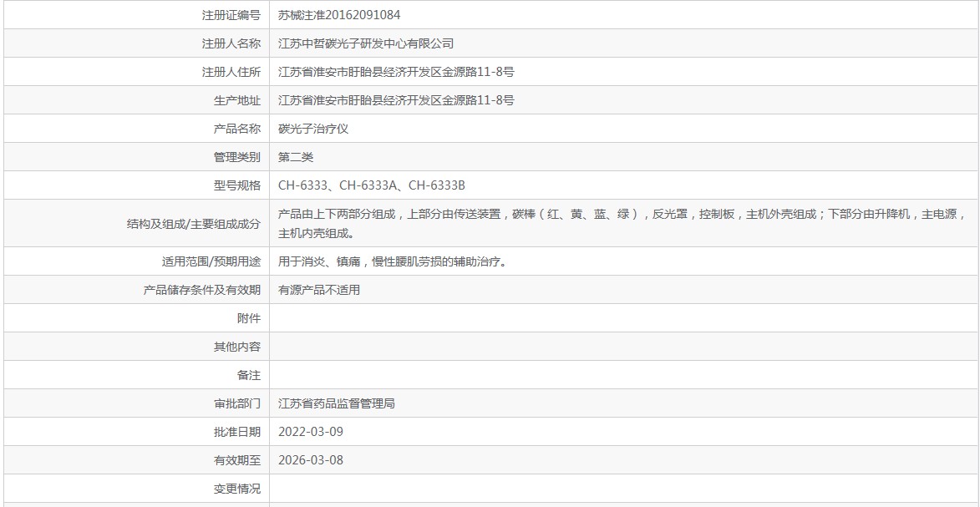Select the label 注册证编号

click(231, 15)
